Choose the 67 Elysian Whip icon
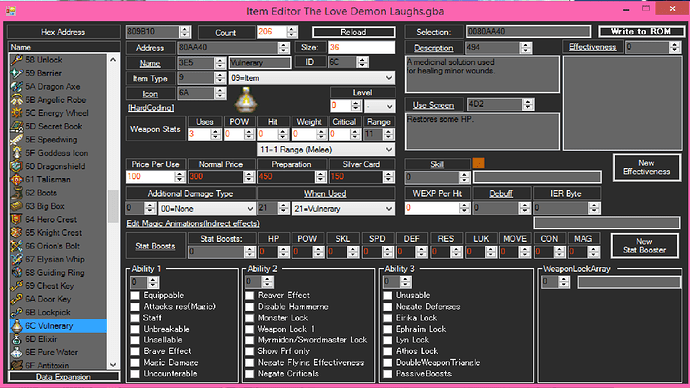 [x=17, y=259]
